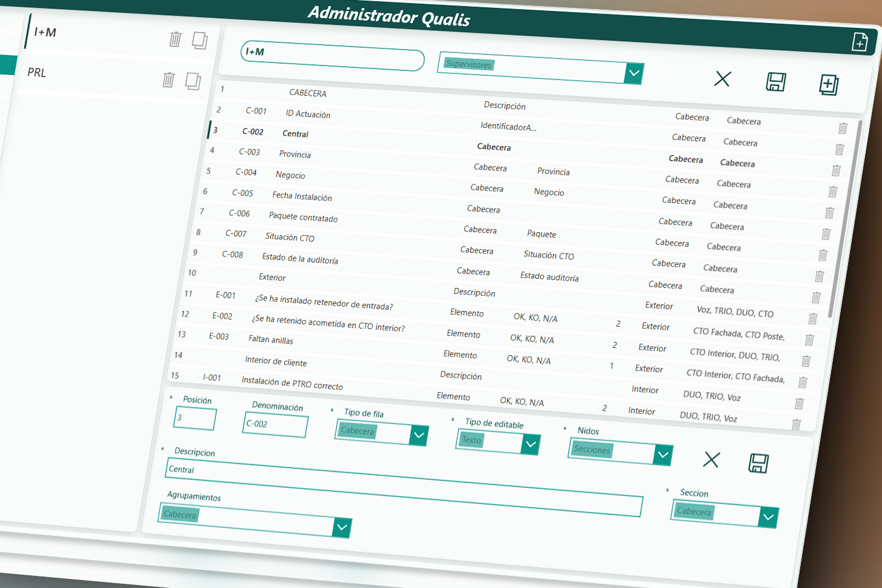Image resolution: width=882 pixels, height=588 pixels.
Task: Delete the I+M template with trash icon
Action: [175, 39]
